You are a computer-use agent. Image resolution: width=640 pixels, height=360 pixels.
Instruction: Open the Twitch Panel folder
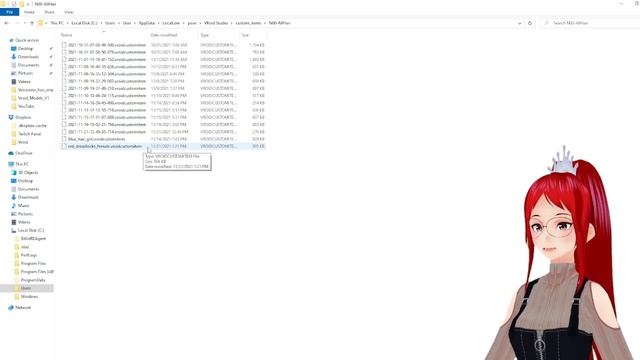point(29,134)
